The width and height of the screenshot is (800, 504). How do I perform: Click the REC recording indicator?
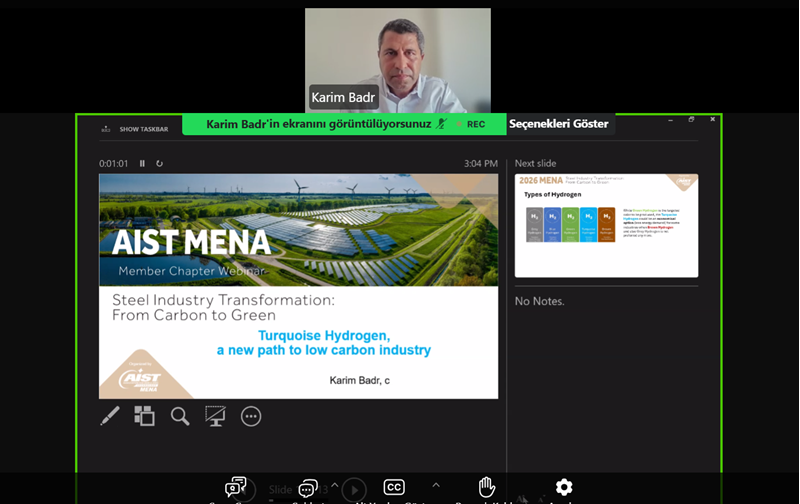pyautogui.click(x=471, y=124)
